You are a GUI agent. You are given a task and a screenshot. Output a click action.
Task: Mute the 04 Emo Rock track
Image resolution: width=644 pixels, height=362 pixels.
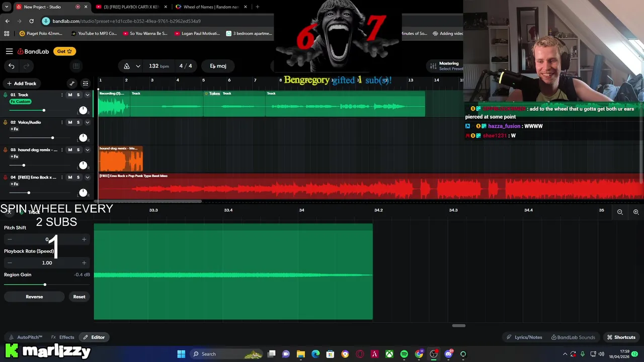(x=70, y=177)
